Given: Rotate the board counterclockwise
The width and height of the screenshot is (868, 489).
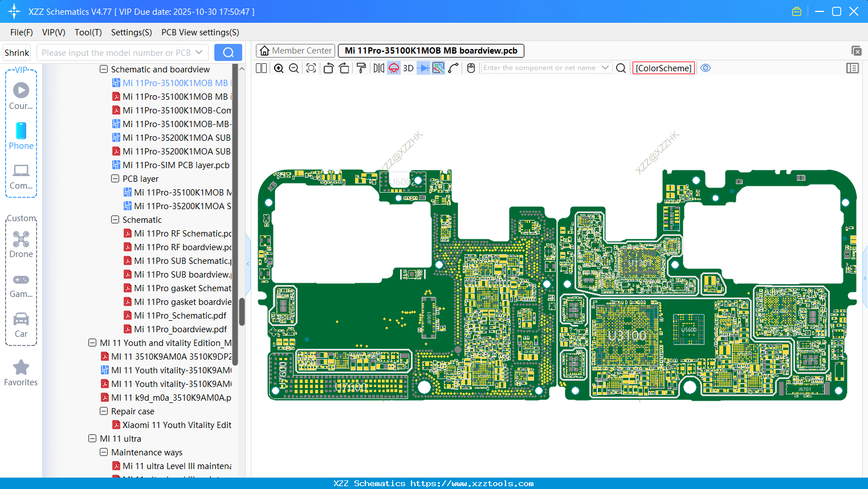Looking at the screenshot, I should point(329,68).
